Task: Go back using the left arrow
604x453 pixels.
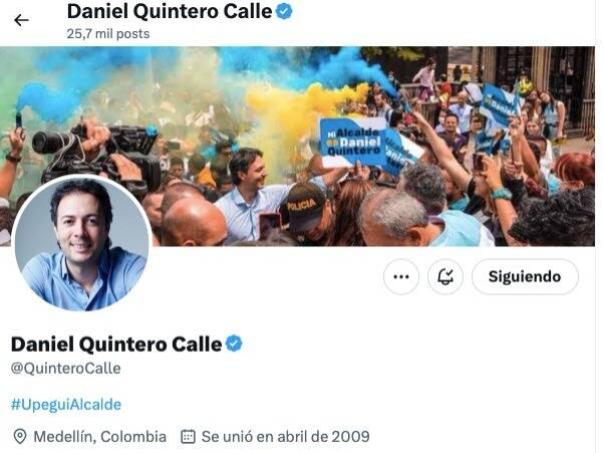Action: tap(21, 20)
